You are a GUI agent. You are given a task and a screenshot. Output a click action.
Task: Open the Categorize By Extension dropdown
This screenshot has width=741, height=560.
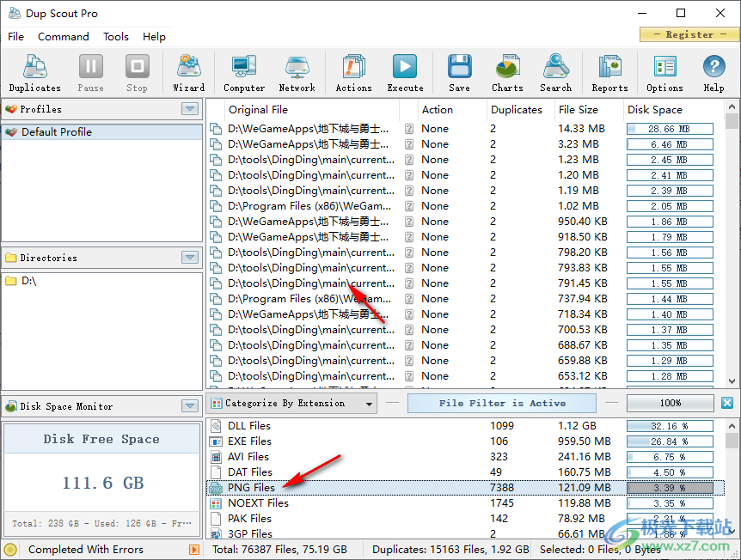coord(291,403)
